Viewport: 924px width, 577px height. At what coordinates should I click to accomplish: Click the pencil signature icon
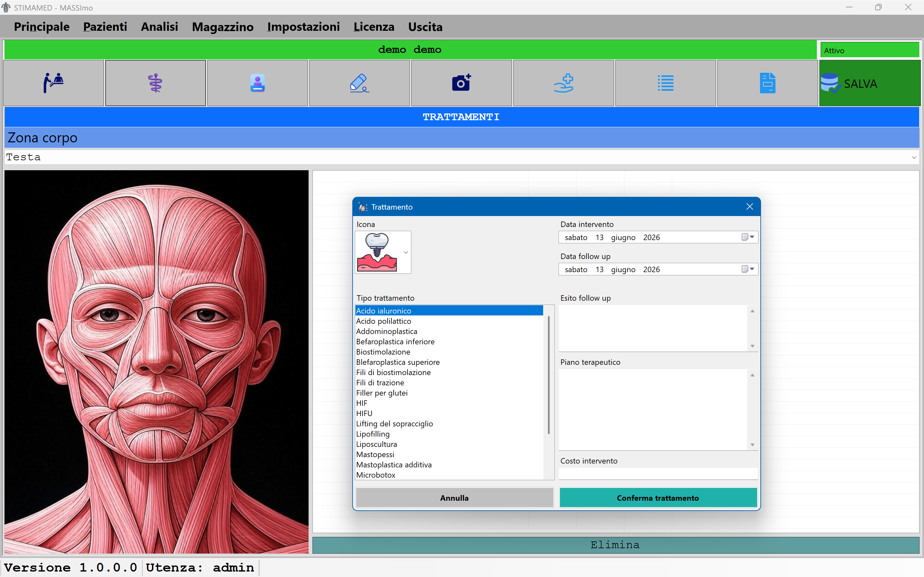[359, 83]
